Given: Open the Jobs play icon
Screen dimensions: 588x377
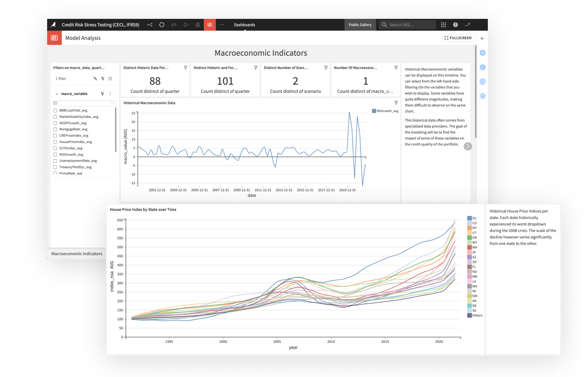Looking at the screenshot, I should 186,25.
